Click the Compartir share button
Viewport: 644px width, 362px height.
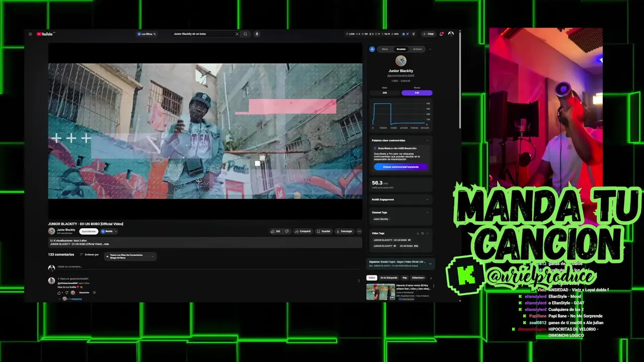[303, 231]
